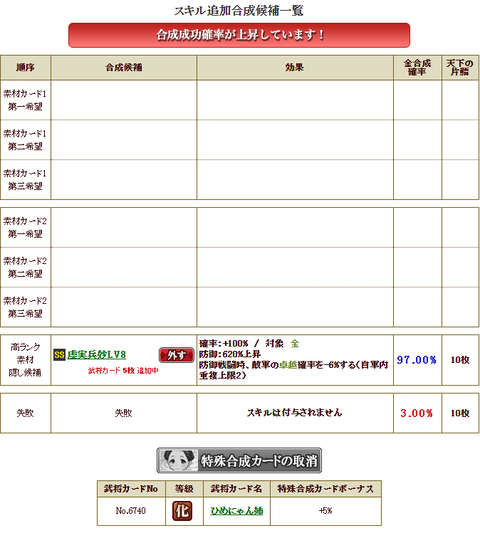Viewport: 480px width, 533px height.
Task: Click the 確率:+100% effect description line
Action: point(249,343)
